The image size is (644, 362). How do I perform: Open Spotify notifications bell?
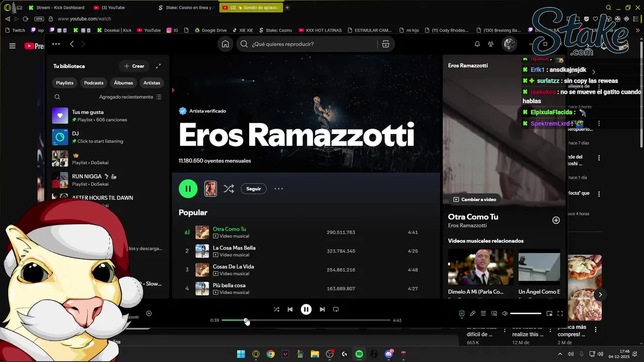[x=477, y=44]
